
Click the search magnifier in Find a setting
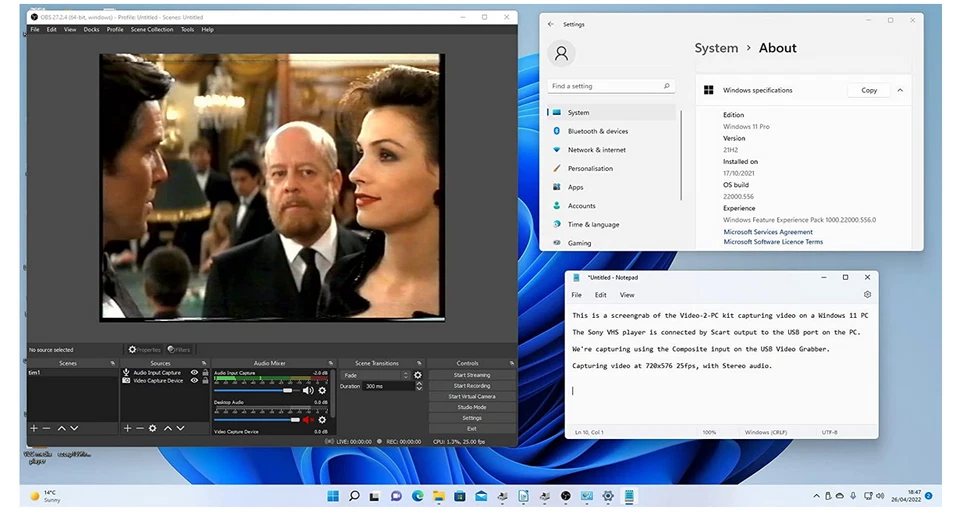coord(667,86)
